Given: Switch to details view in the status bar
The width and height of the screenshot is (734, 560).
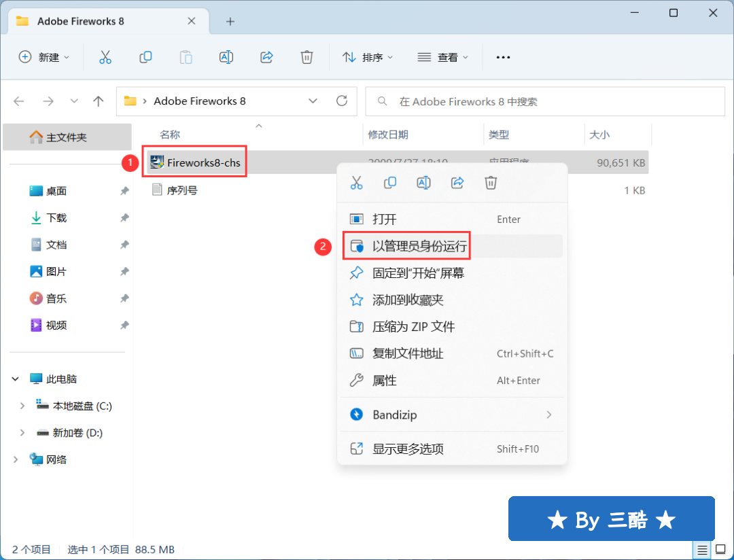Looking at the screenshot, I should 702,550.
